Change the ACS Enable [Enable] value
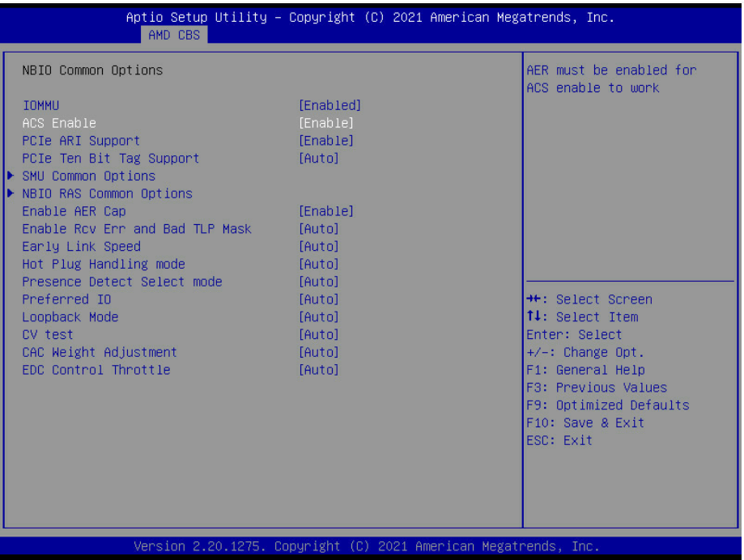The width and height of the screenshot is (744, 560). tap(326, 123)
